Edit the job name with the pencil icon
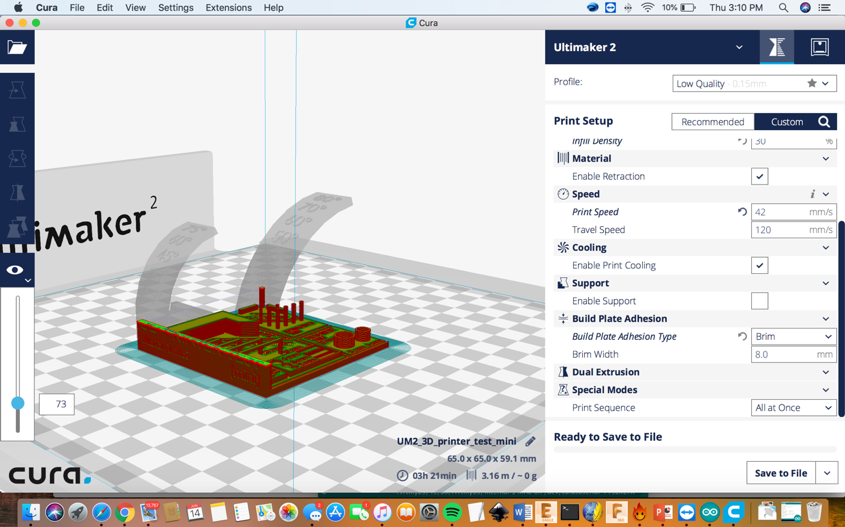The height and width of the screenshot is (527, 845). 530,441
